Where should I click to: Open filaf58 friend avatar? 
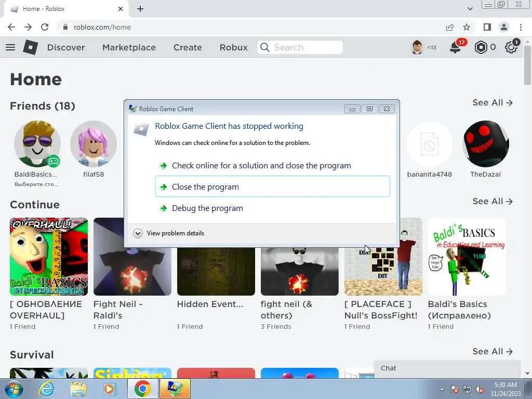click(x=94, y=144)
